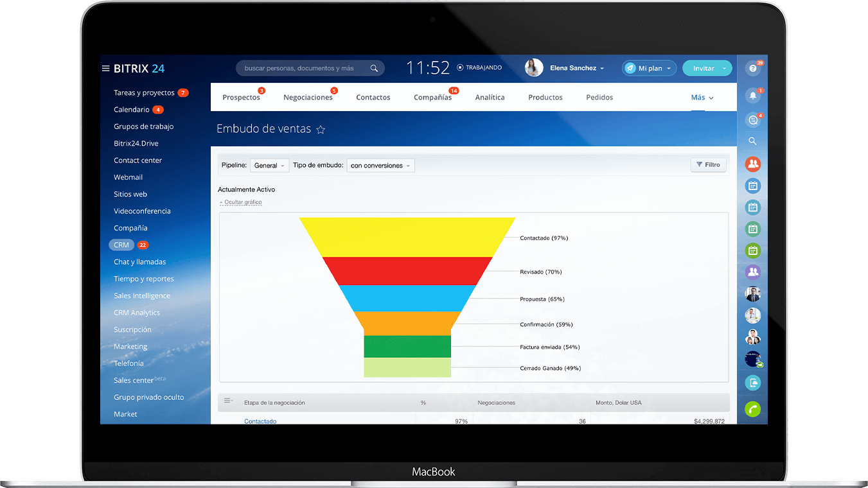Click the help question mark icon
The width and height of the screenshot is (868, 488).
752,69
